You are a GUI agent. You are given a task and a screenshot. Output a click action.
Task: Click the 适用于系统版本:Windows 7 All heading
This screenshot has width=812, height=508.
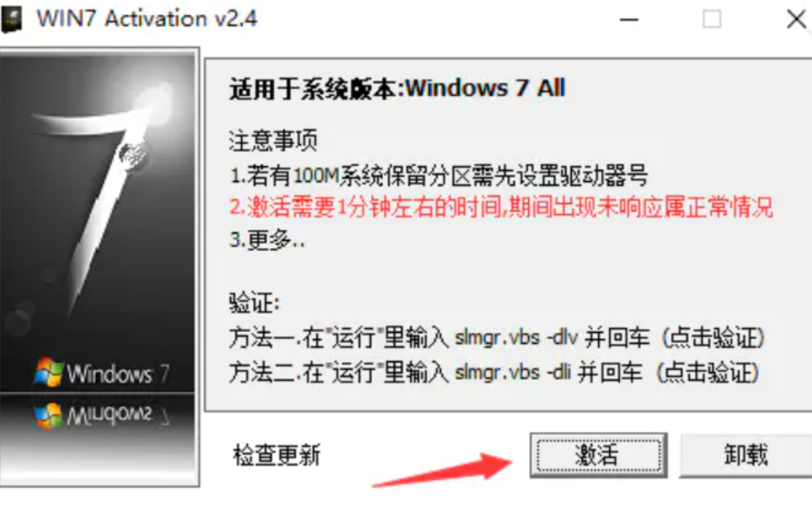[x=398, y=88]
